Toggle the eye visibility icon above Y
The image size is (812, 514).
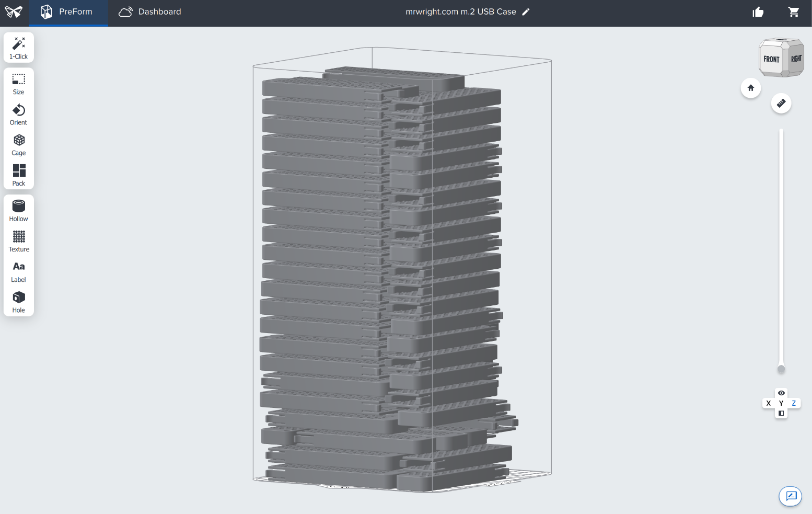click(781, 393)
